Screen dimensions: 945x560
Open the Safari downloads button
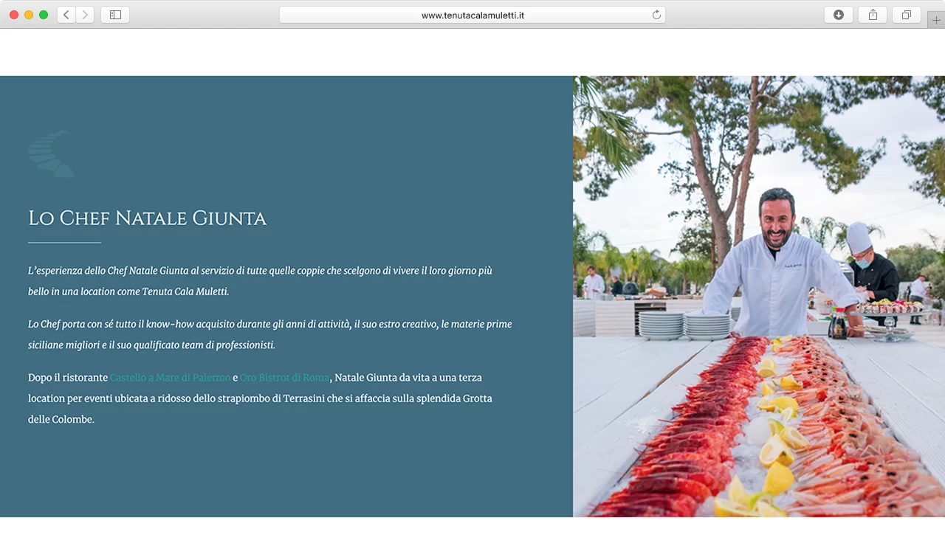click(x=839, y=15)
